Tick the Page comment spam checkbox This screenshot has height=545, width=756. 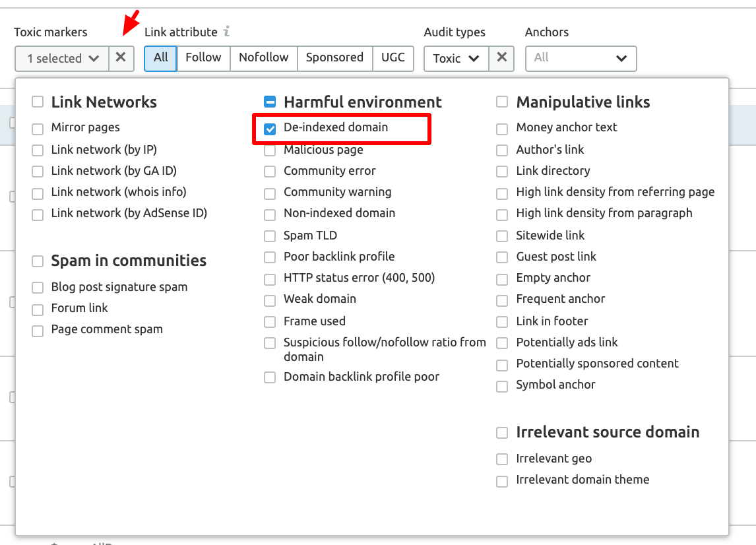click(x=38, y=331)
